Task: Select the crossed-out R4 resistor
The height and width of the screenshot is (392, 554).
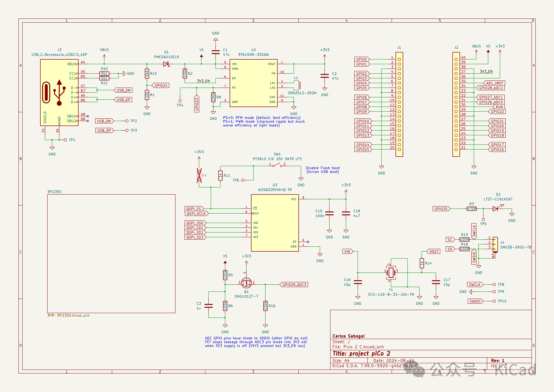Action: 199,175
